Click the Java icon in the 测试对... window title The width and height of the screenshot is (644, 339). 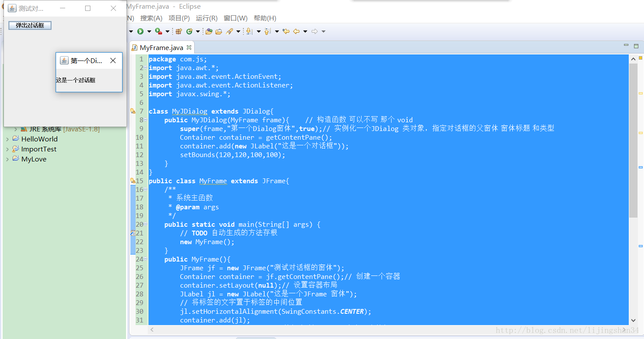pos(12,8)
